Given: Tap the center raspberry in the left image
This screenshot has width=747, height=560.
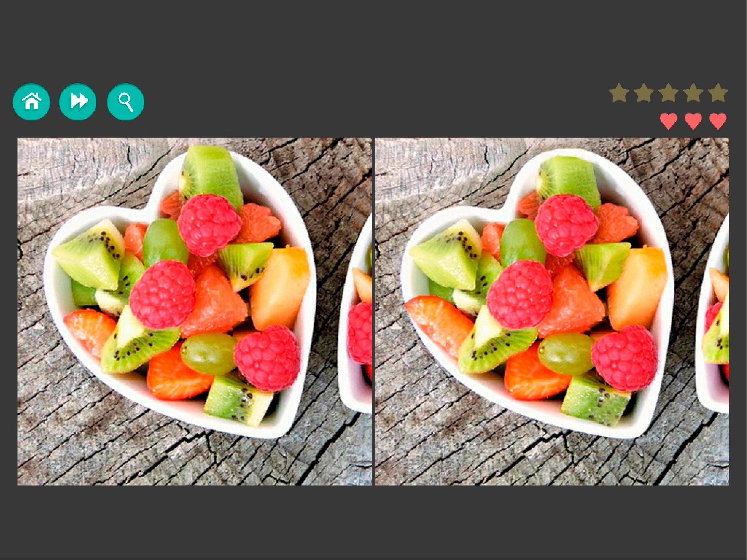Looking at the screenshot, I should [163, 294].
